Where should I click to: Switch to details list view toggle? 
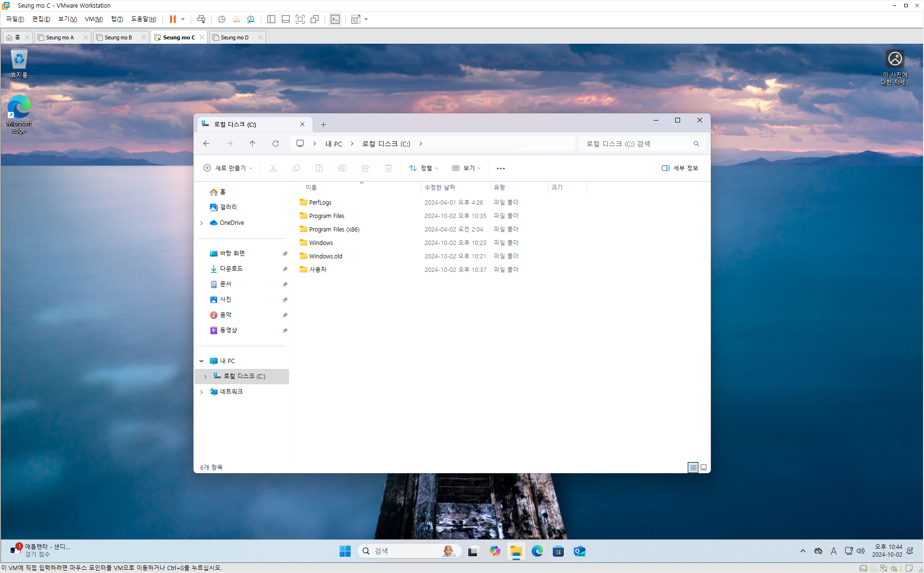(693, 467)
